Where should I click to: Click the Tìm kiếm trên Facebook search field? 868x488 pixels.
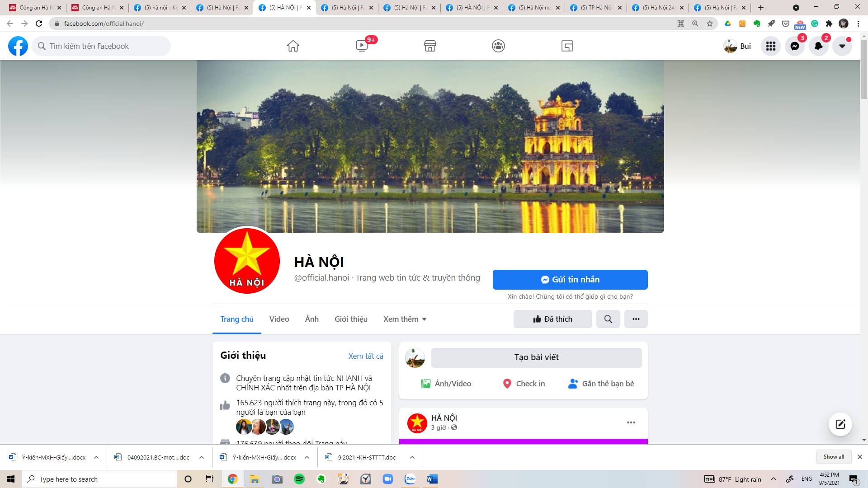[x=101, y=46]
